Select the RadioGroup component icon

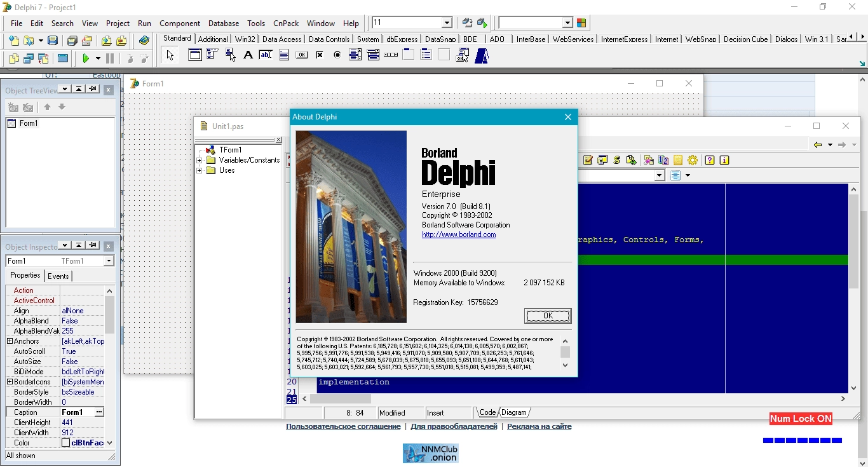pyautogui.click(x=426, y=55)
